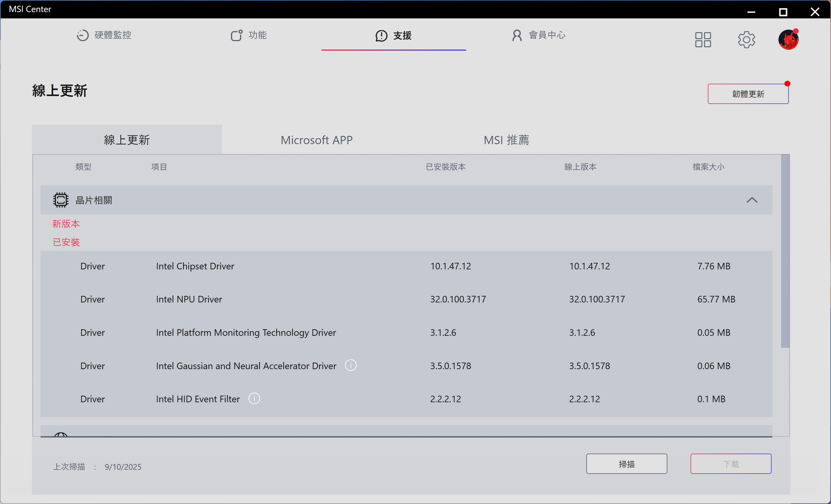Click Driver type in Intel NPU row
Screen dimensions: 831x504
[93, 299]
